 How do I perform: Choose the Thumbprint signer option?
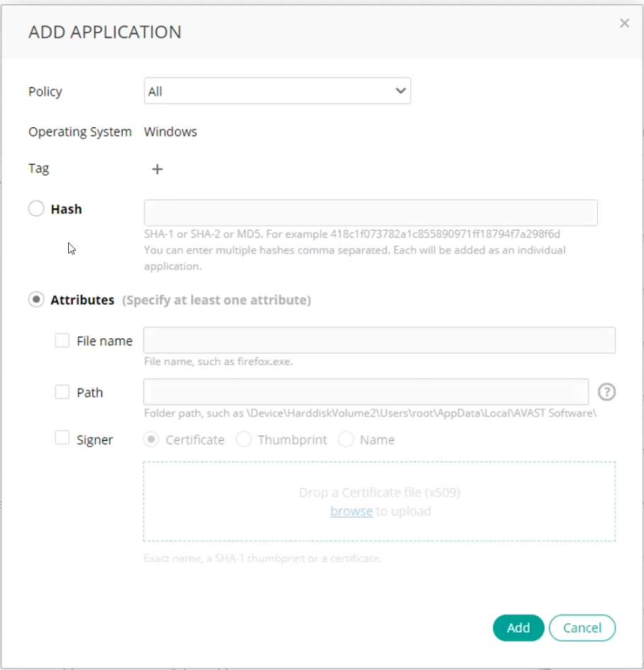[244, 440]
